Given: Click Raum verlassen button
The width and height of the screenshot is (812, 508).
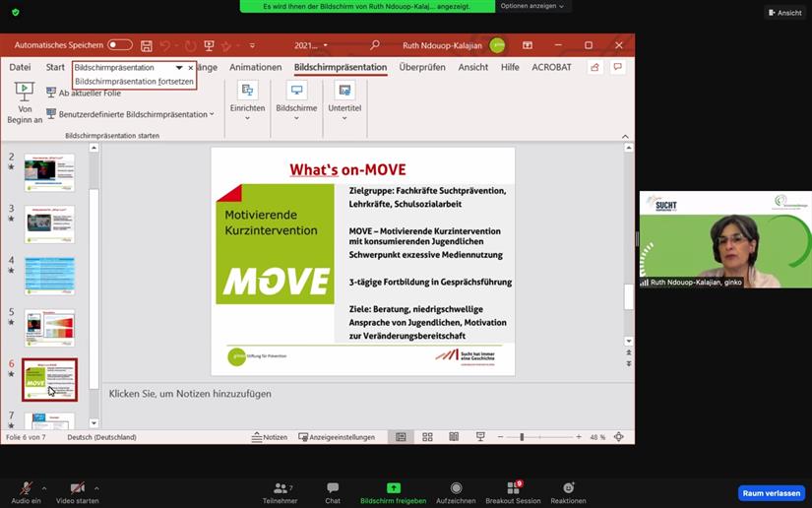Looking at the screenshot, I should click(771, 493).
